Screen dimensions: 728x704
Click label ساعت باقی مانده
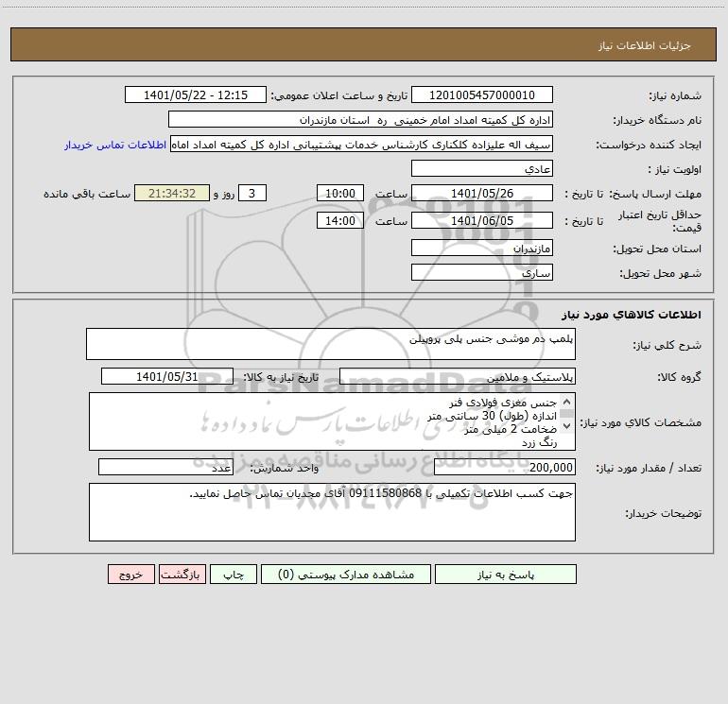[87, 194]
